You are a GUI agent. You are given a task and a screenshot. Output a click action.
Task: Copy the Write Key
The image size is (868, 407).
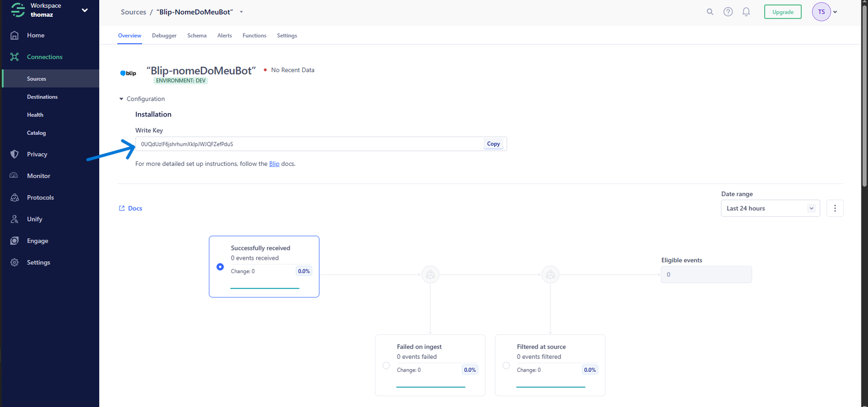pyautogui.click(x=494, y=144)
